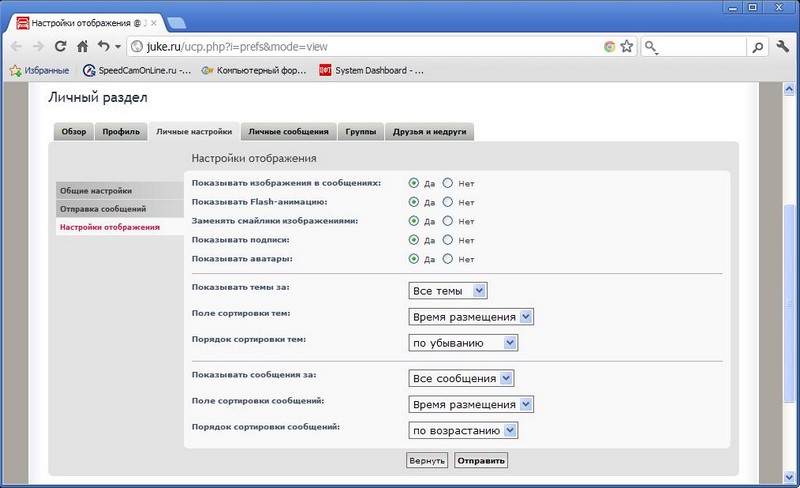Click the search engine magnifier dropdown
This screenshot has height=488, width=800.
(651, 47)
